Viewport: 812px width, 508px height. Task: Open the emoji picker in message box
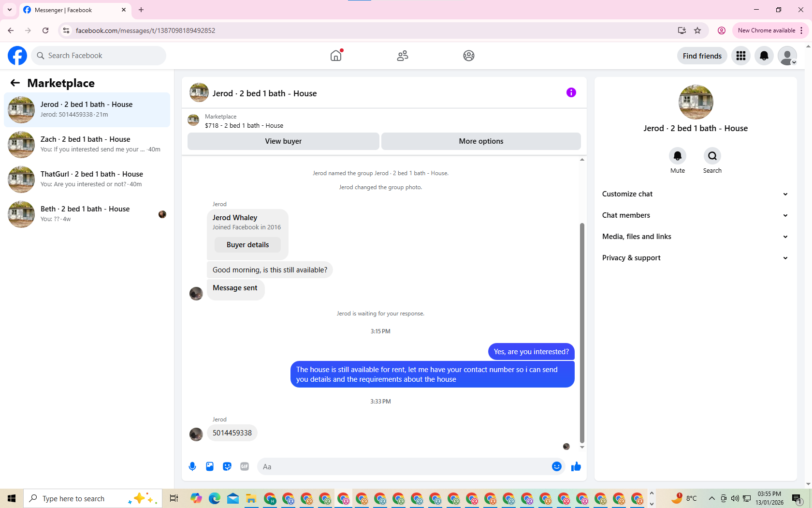[x=557, y=466]
